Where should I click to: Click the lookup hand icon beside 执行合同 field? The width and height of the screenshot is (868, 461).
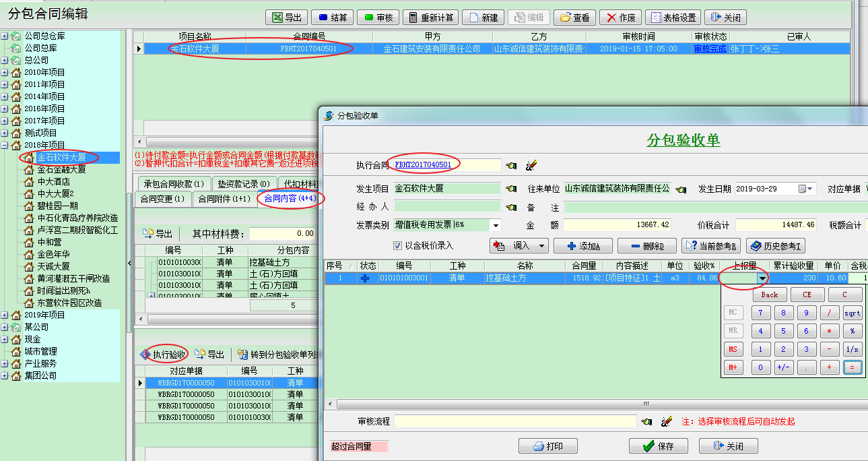click(512, 165)
